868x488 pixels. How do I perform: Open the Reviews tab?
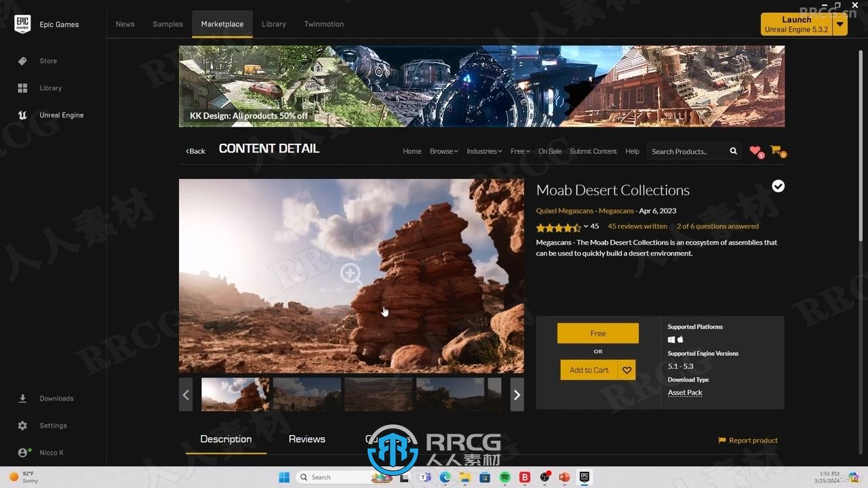307,439
